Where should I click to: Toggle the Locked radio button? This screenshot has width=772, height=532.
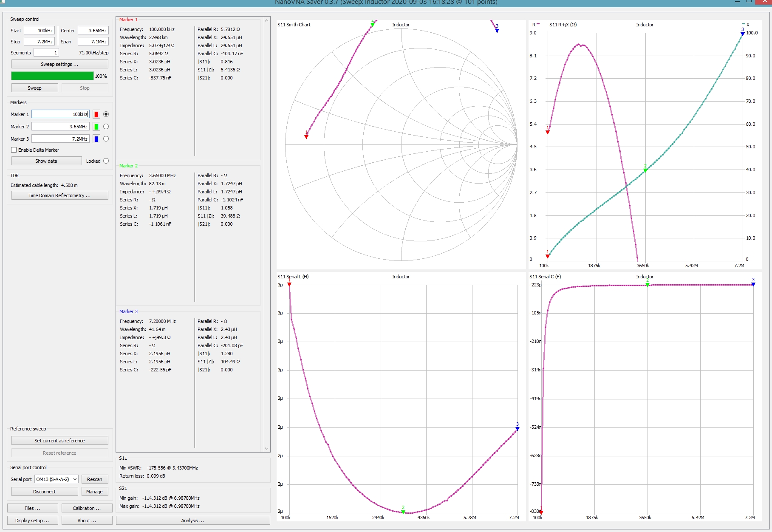click(x=106, y=161)
